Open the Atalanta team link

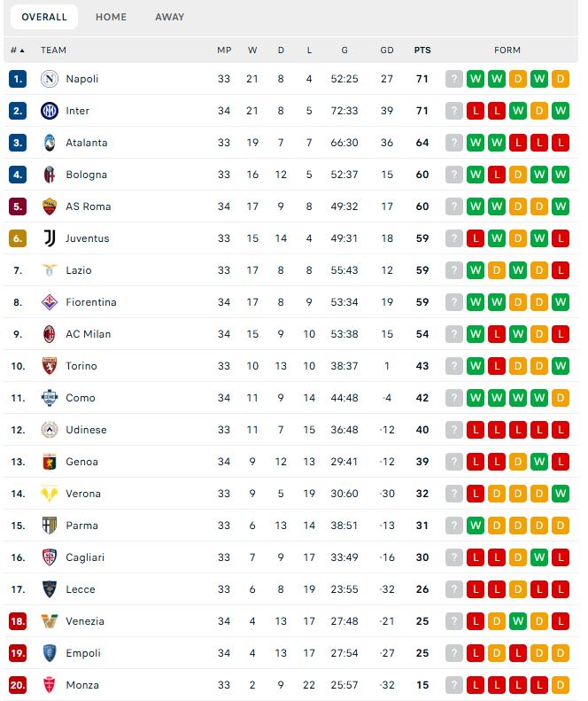[x=87, y=143]
